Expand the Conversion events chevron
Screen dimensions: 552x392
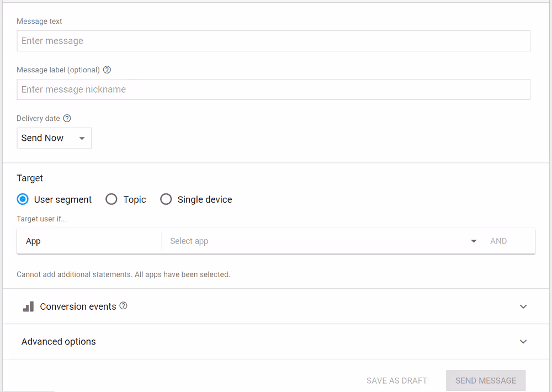[523, 306]
